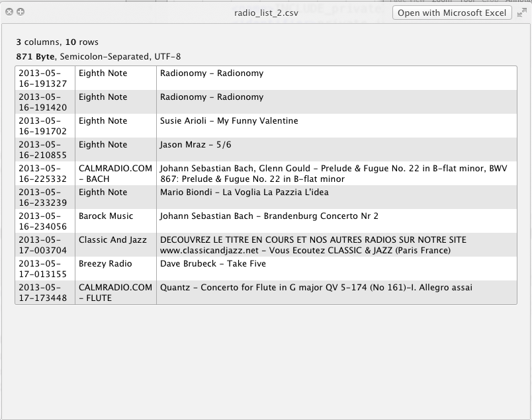
Task: Click Eighth Note in the 191420 row
Action: tap(116, 102)
